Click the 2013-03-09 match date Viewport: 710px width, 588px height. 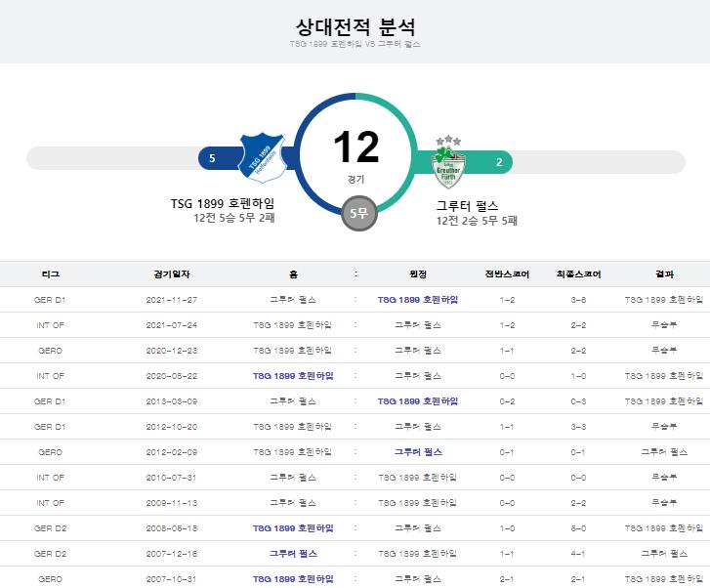coord(172,401)
